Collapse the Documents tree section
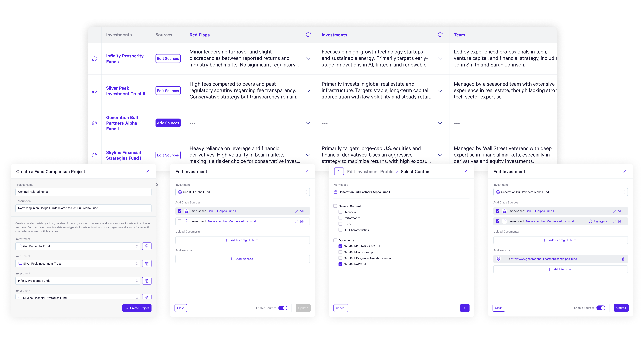The height and width of the screenshot is (361, 644). (x=335, y=240)
